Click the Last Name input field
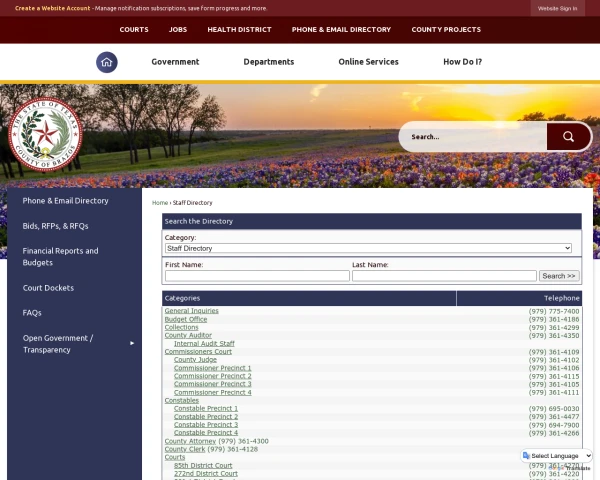600x480 pixels. coord(444,276)
